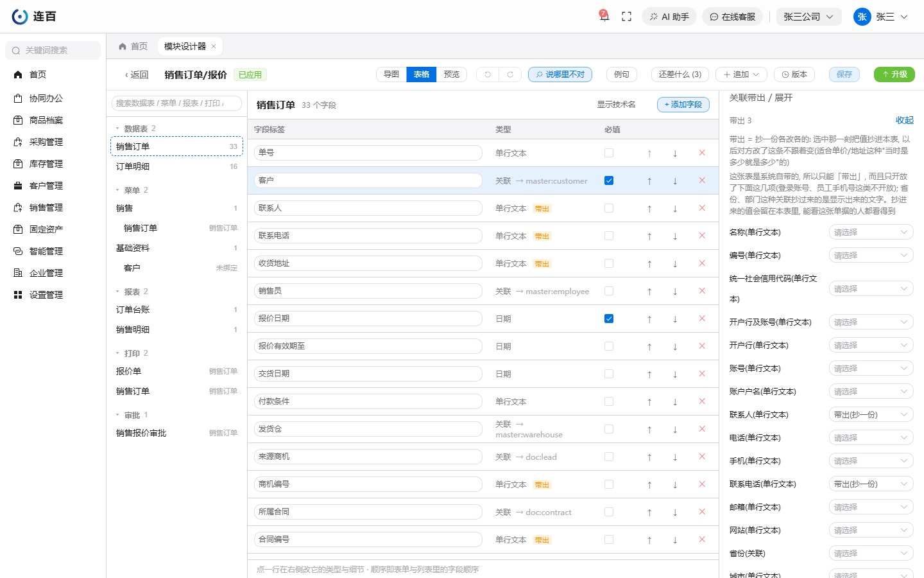Open 销售管理 sidebar item
The image size is (924, 578).
tap(53, 207)
